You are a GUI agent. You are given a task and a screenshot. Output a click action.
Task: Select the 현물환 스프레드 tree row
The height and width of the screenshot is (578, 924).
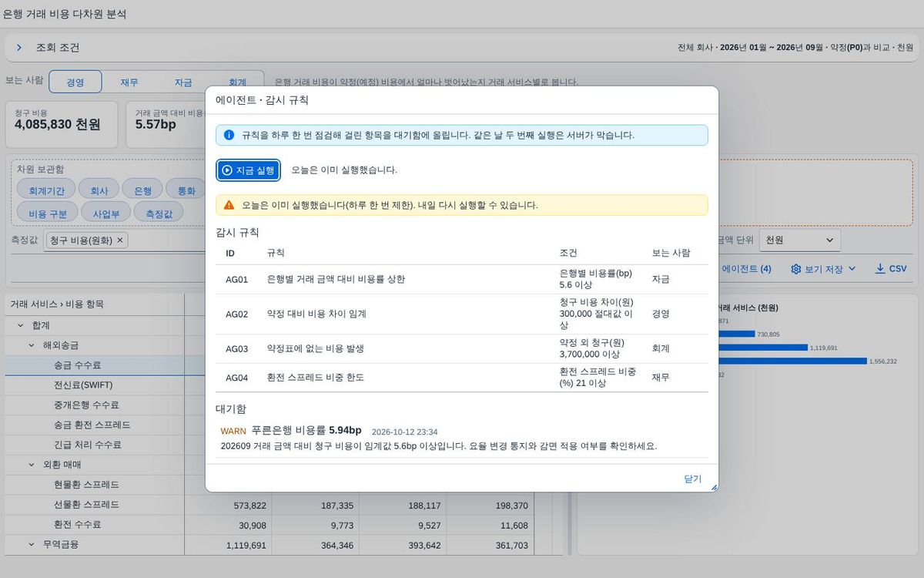[x=95, y=485]
